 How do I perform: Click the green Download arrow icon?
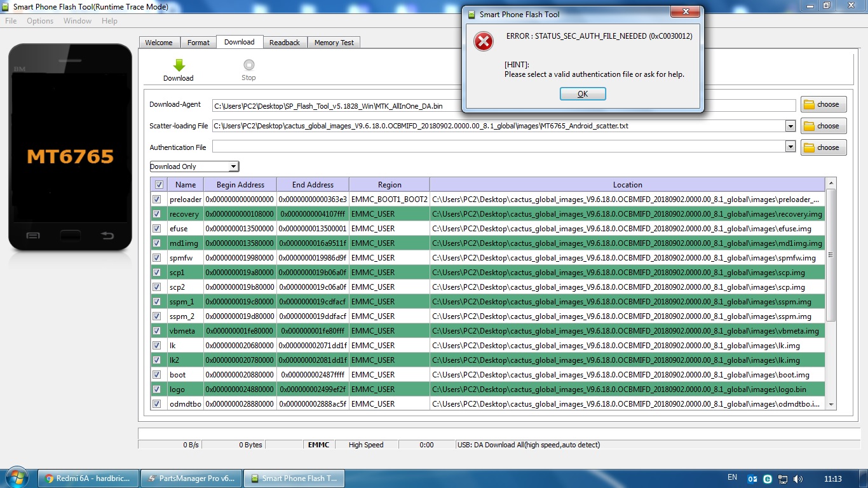[179, 65]
